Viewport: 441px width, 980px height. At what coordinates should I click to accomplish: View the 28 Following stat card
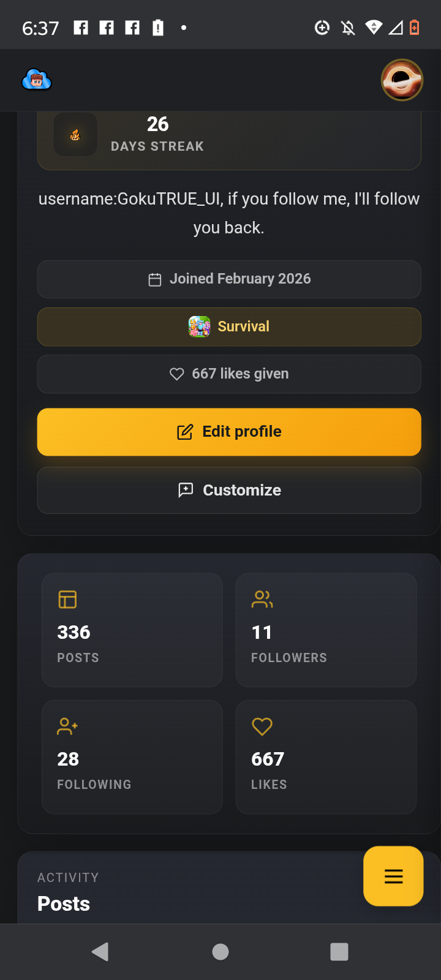132,756
